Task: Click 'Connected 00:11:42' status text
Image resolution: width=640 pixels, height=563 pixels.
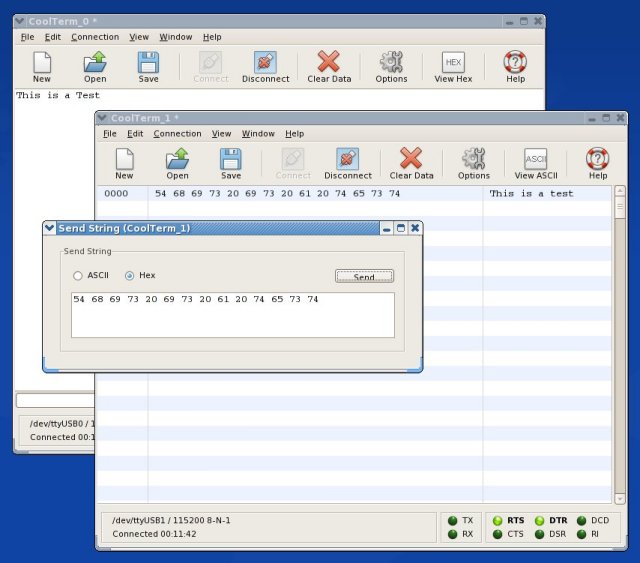Action: pyautogui.click(x=154, y=534)
